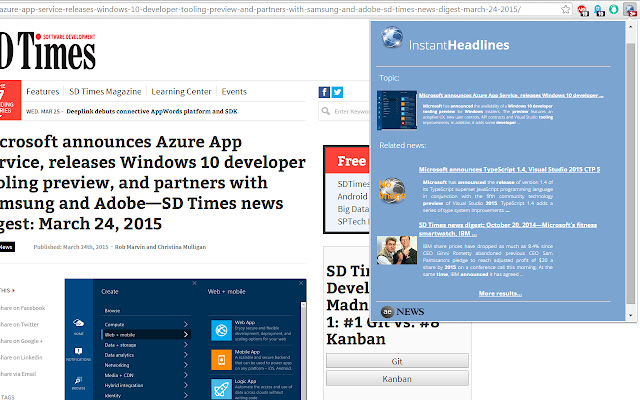640x400 pixels.
Task: Click Web App icon in Azure screenshot
Action: 221,330
